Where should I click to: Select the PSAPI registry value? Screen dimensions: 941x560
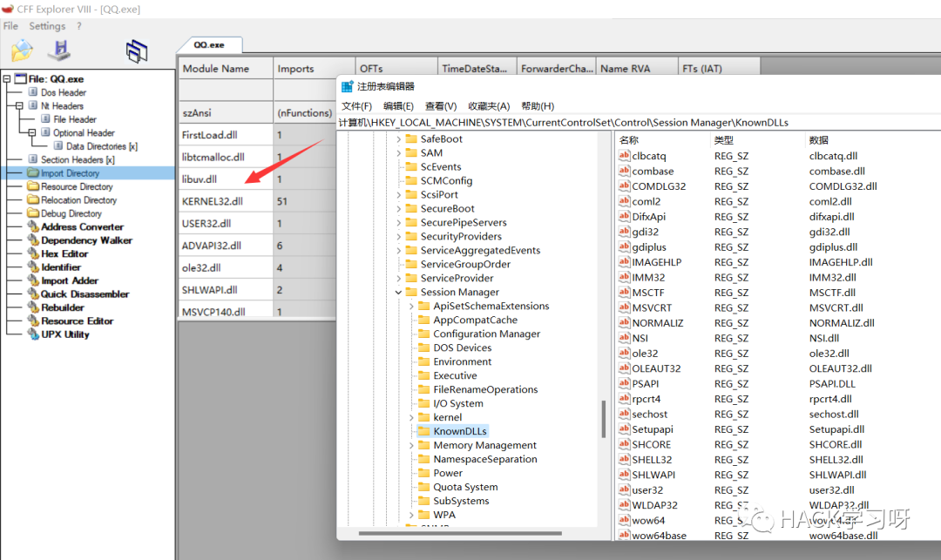[x=645, y=384]
